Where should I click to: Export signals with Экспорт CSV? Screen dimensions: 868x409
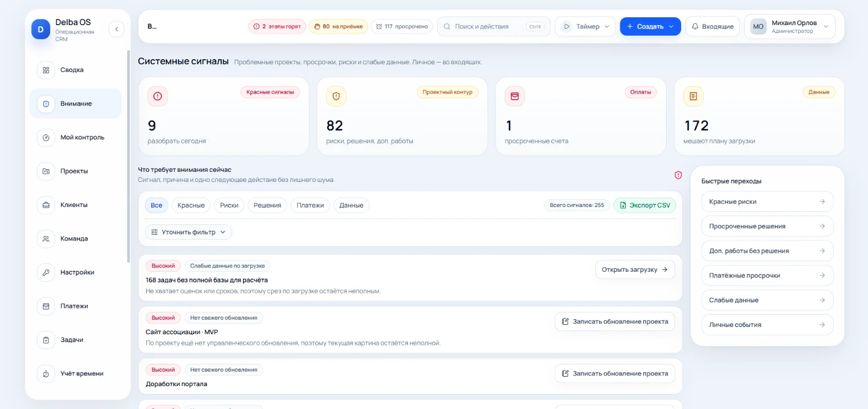click(645, 205)
